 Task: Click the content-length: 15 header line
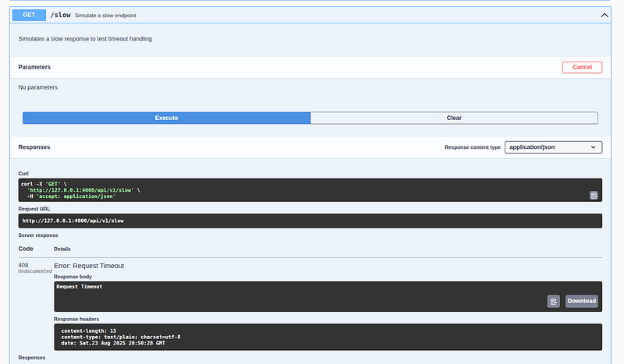pos(88,331)
